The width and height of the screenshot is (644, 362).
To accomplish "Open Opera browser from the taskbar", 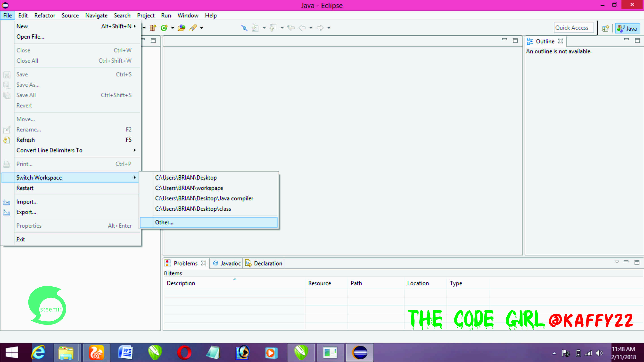I will [x=184, y=353].
